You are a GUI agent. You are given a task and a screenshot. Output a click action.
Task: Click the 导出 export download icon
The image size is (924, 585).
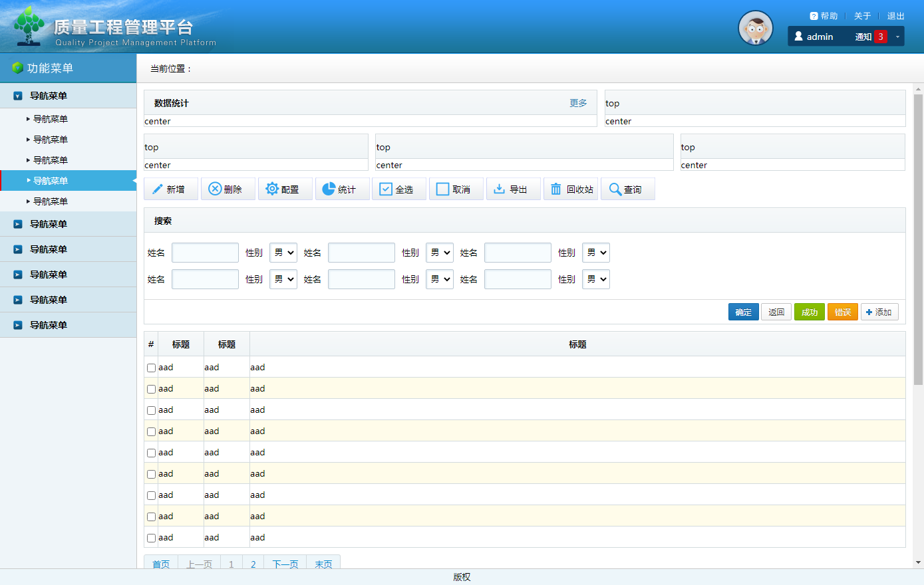[x=499, y=189]
